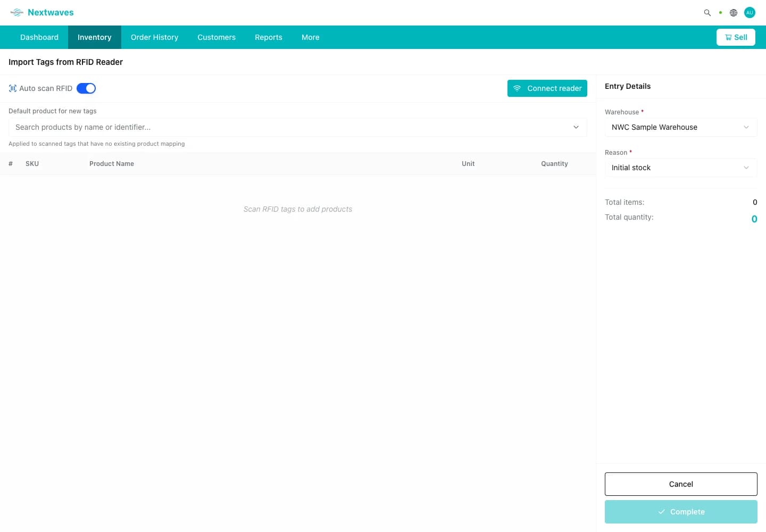The height and width of the screenshot is (532, 766).
Task: Go to the Dashboard tab
Action: [39, 37]
